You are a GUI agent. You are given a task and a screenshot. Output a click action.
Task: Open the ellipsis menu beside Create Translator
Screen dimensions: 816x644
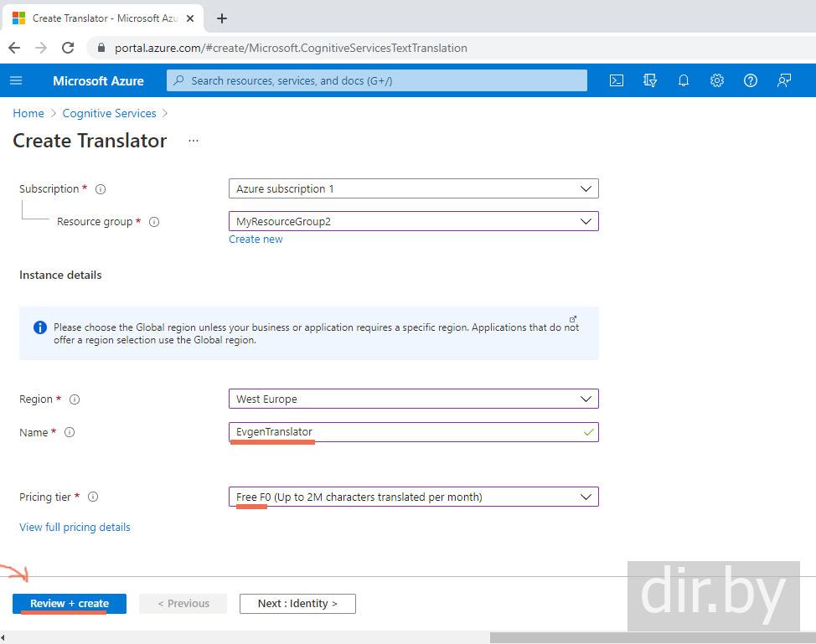click(193, 141)
